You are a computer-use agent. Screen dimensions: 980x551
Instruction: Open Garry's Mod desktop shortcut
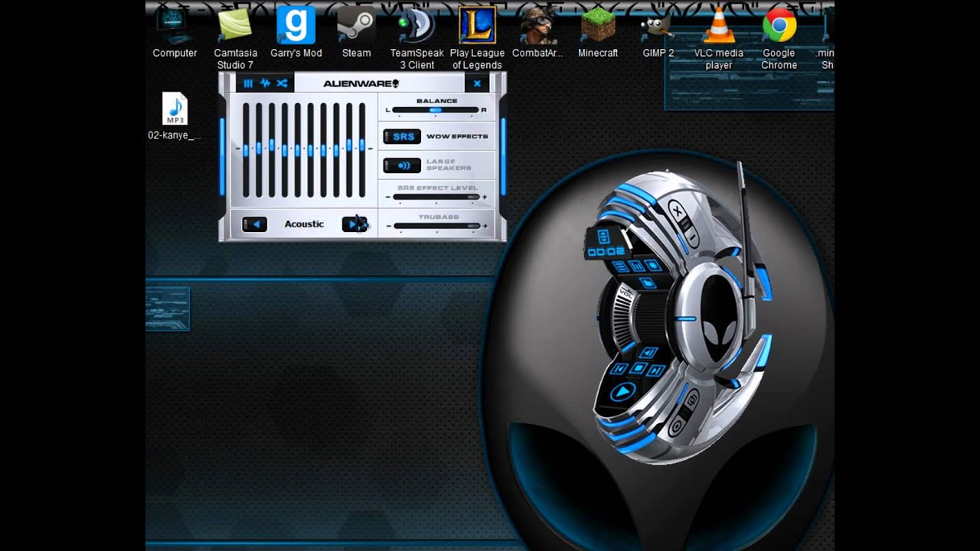tap(296, 32)
